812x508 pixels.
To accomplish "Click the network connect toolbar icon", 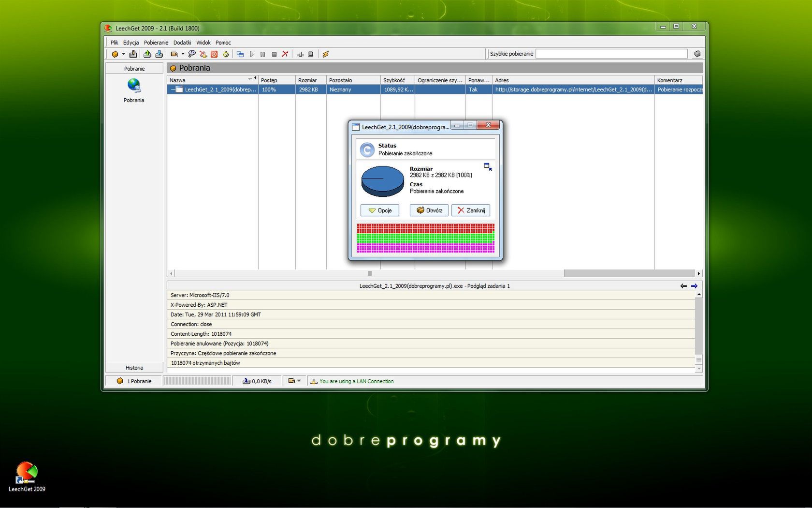I will coord(300,54).
